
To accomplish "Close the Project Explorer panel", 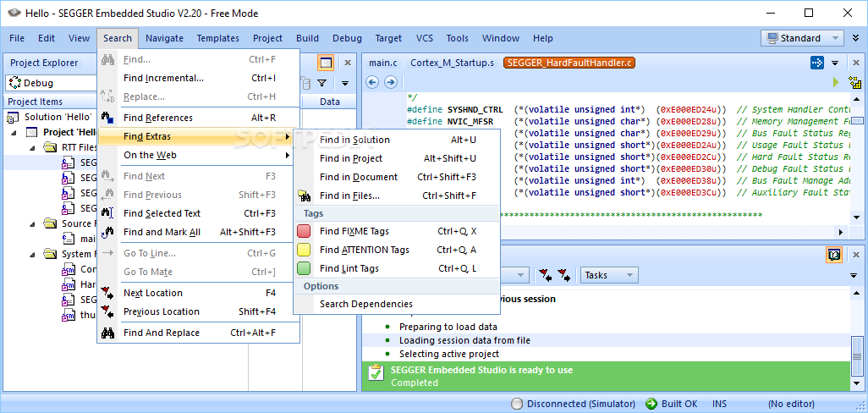I will [348, 63].
